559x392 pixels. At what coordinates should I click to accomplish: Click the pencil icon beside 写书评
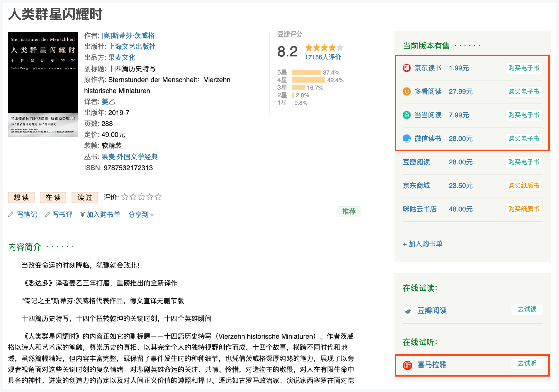[48, 214]
